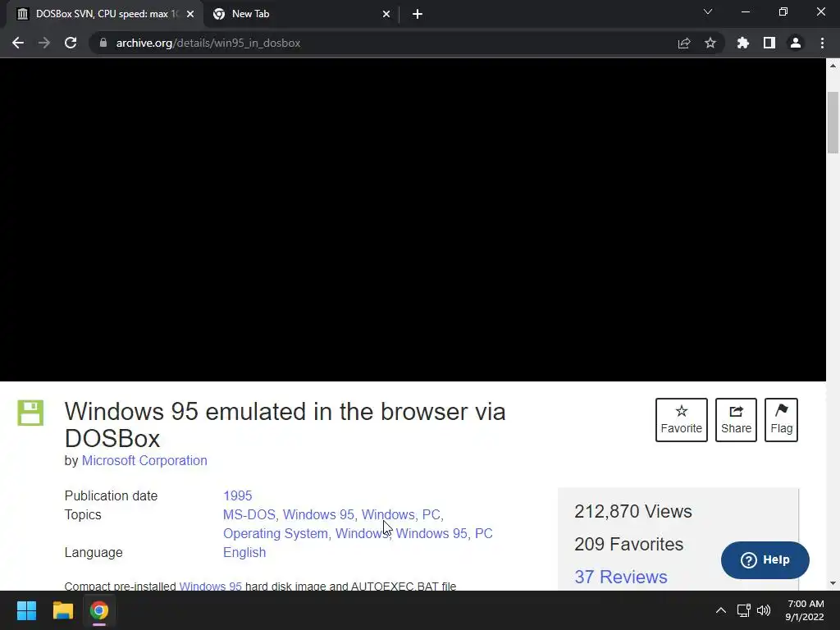Open the English language link
This screenshot has height=630, width=840.
click(x=244, y=552)
